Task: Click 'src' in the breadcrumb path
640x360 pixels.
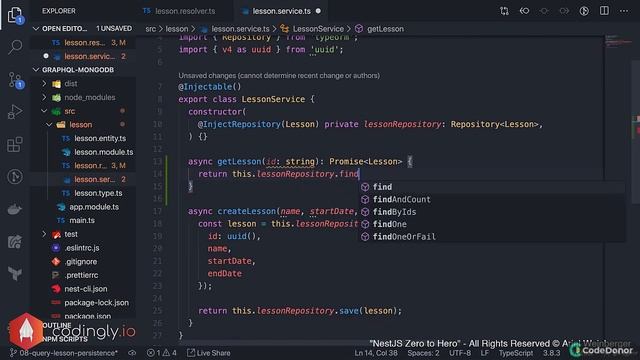Action: 151,29
